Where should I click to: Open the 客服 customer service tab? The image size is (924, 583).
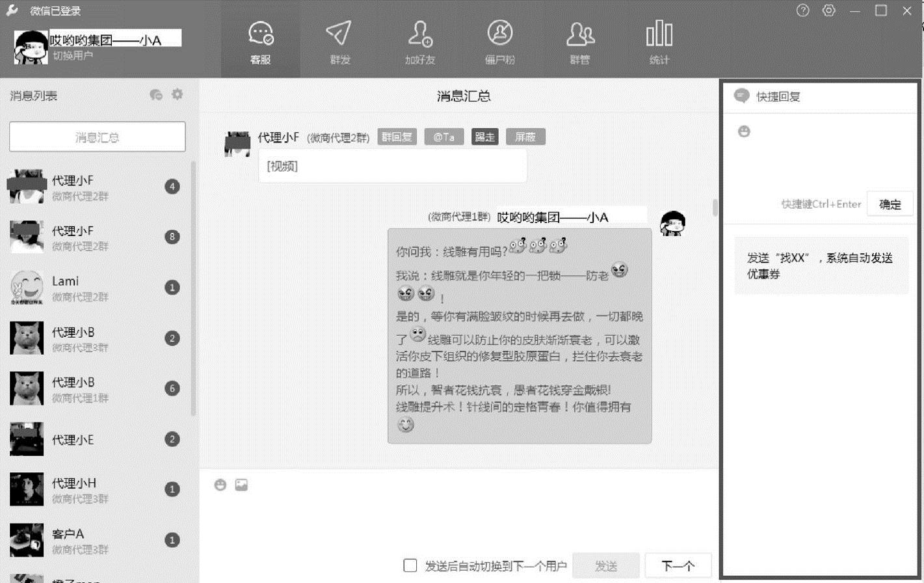pos(261,42)
